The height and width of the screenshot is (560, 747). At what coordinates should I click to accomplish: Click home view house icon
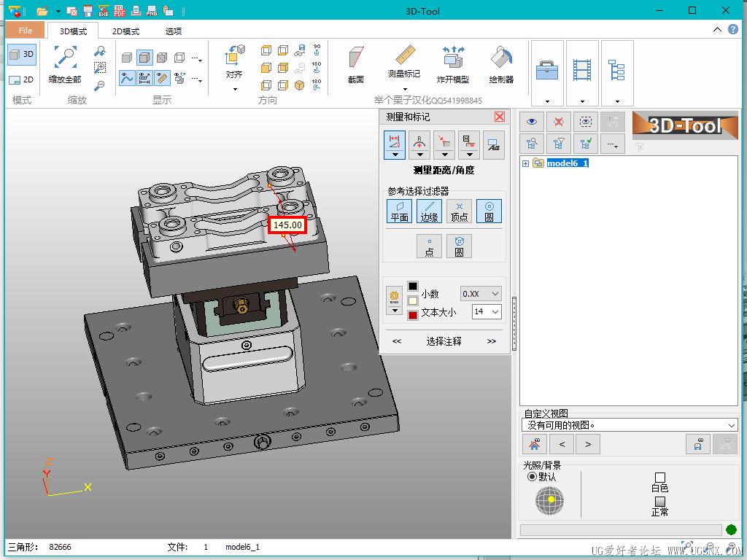pos(535,444)
